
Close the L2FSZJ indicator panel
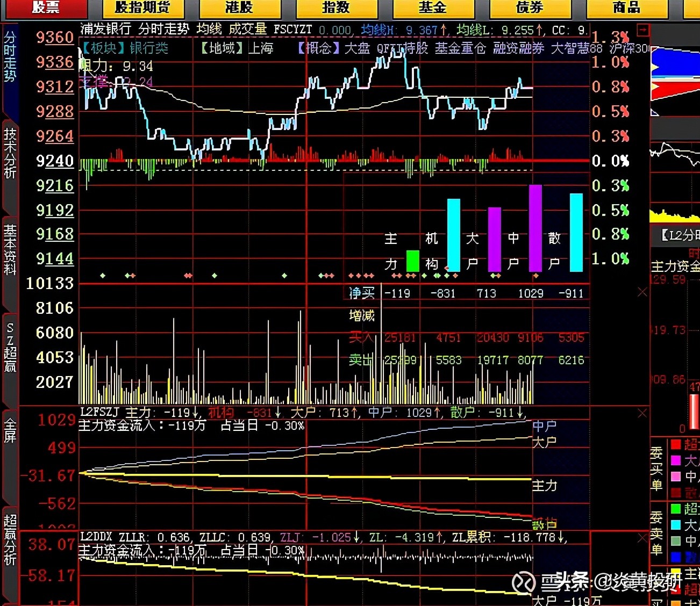tap(642, 413)
